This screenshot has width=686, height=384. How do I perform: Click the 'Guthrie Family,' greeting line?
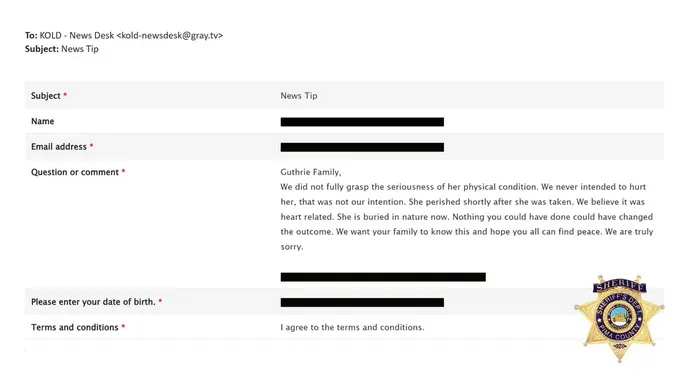click(x=311, y=172)
